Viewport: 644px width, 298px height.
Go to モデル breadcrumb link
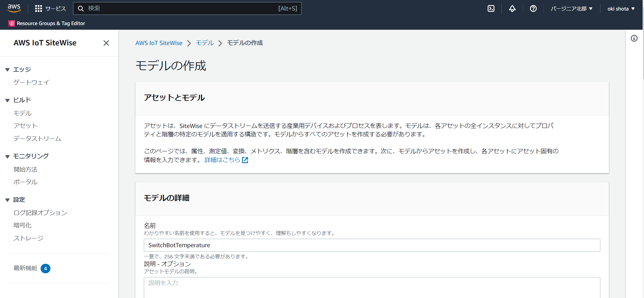(x=205, y=43)
